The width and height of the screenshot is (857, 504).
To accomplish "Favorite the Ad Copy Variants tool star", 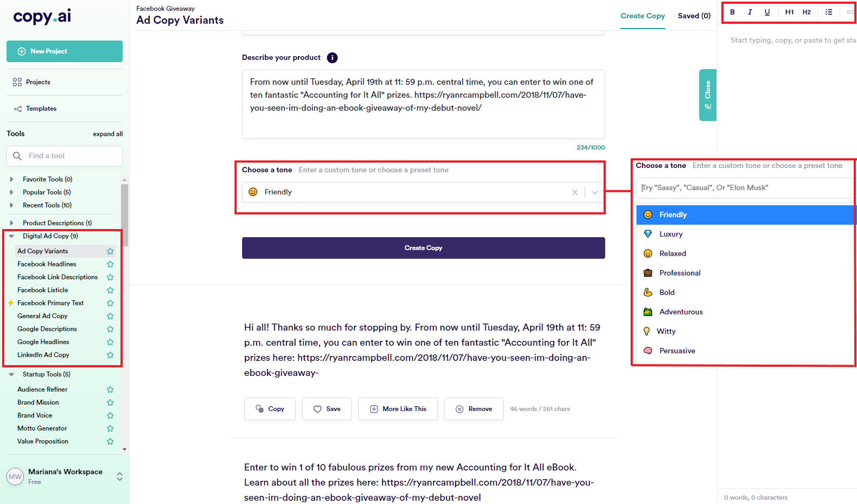I will [110, 251].
